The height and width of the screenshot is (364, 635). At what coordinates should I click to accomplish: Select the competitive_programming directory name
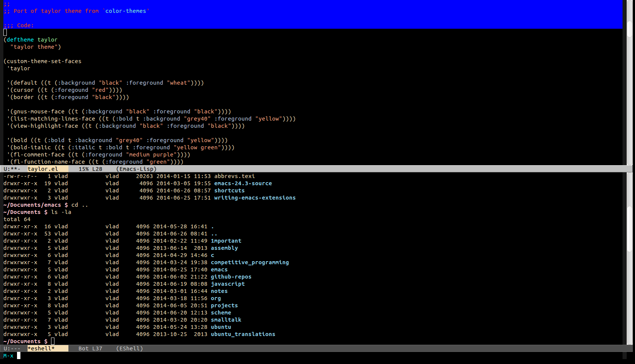click(249, 262)
